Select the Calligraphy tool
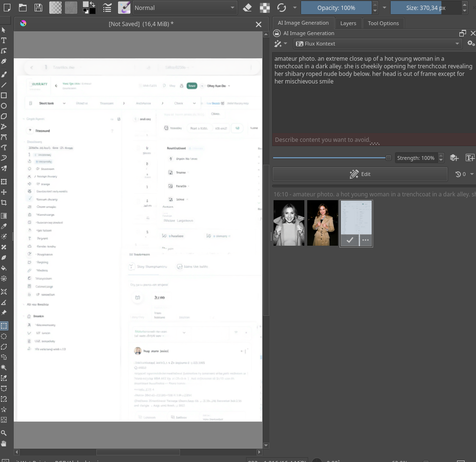The width and height of the screenshot is (476, 462). pos(4,61)
